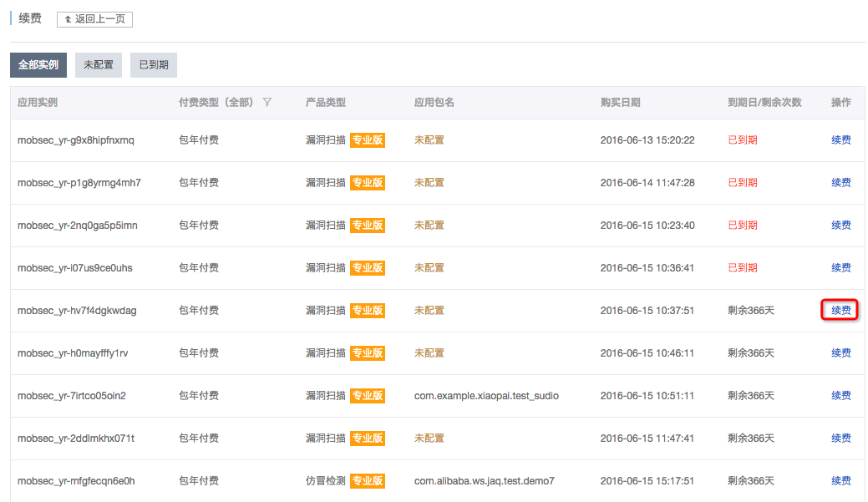The height and width of the screenshot is (502, 868).
Task: Open the 已到期 tab
Action: pyautogui.click(x=154, y=65)
